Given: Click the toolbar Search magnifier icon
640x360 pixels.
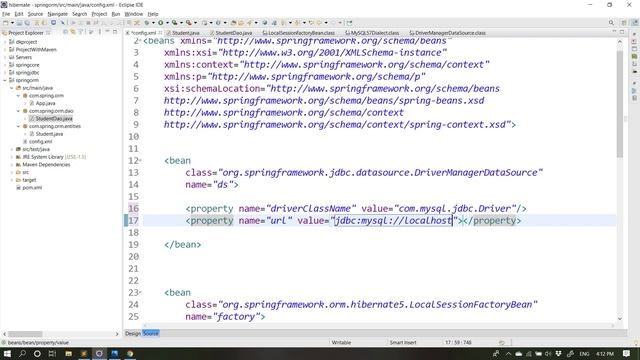Looking at the screenshot, I should (x=611, y=23).
